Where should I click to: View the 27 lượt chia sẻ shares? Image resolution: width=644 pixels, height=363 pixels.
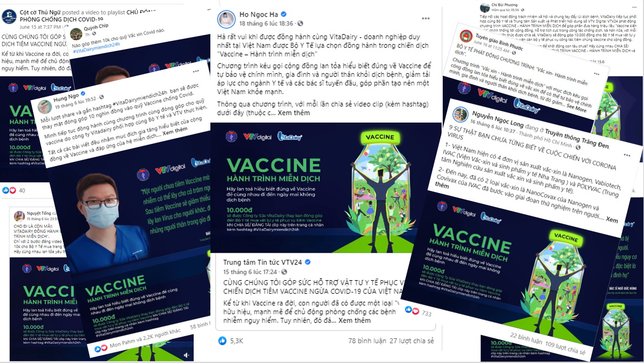click(412, 340)
